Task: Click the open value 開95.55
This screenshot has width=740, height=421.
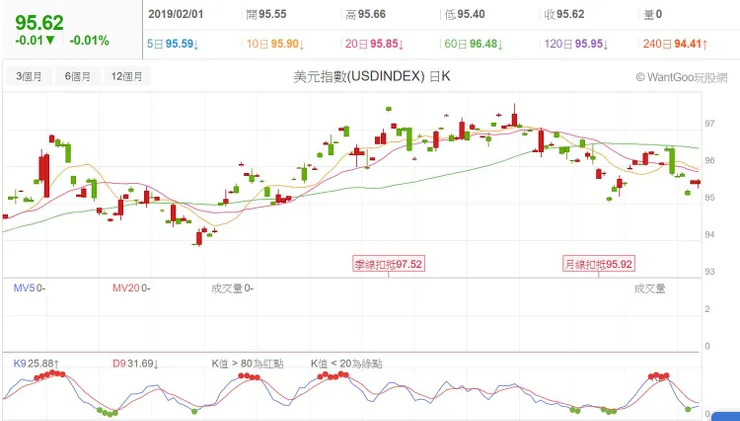Action: click(266, 14)
